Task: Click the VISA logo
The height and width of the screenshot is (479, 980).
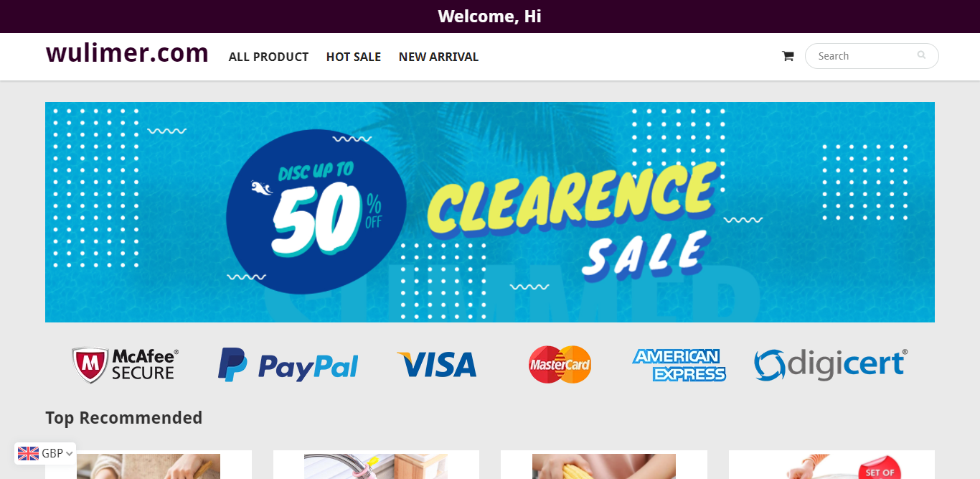Action: (x=436, y=365)
